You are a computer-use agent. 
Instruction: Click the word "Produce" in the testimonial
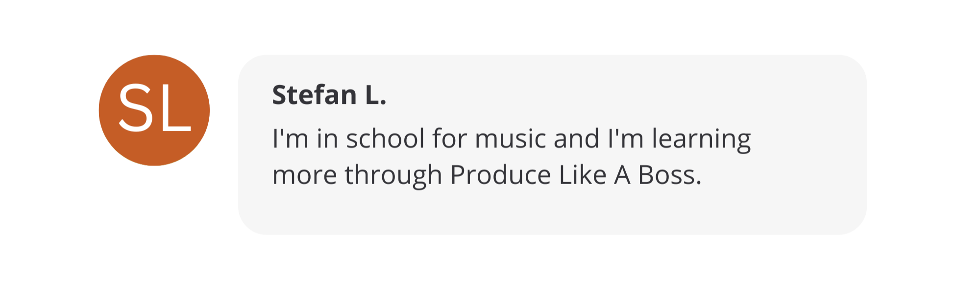click(500, 175)
